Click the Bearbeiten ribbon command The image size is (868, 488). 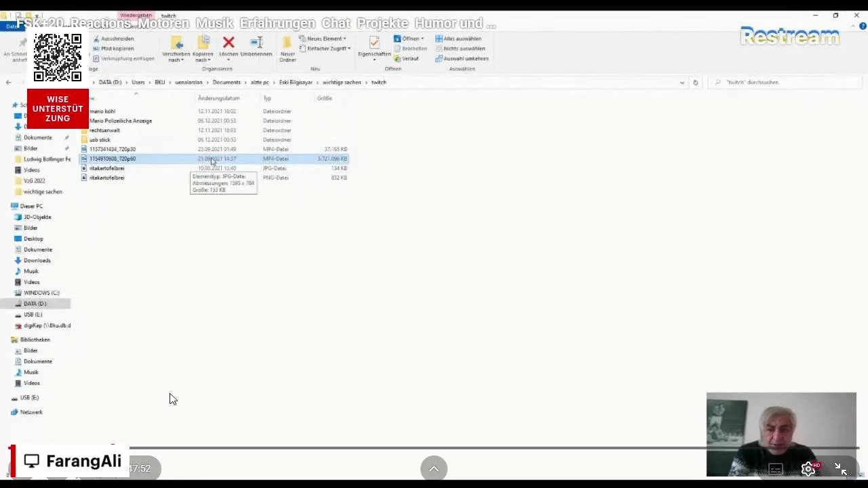411,49
